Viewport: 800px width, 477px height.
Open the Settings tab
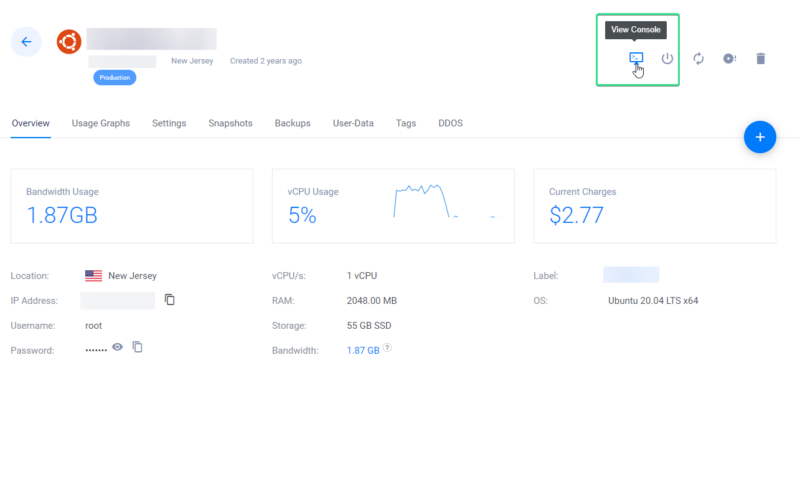(x=169, y=123)
